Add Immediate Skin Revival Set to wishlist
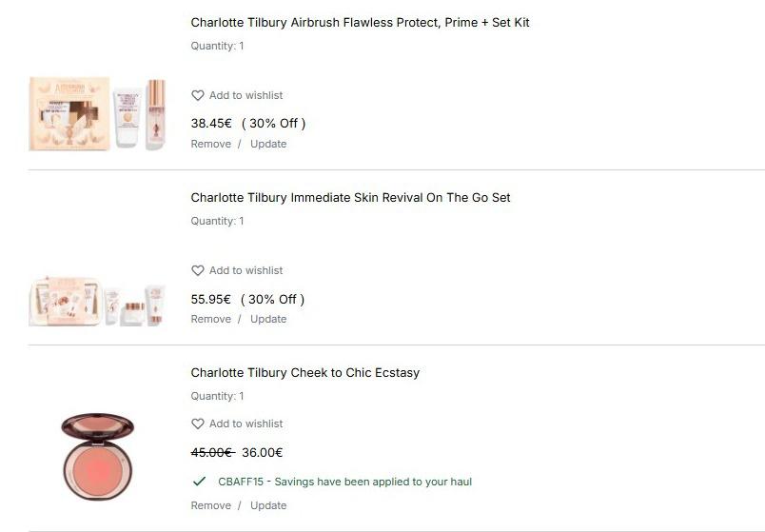The image size is (765, 532). point(245,270)
